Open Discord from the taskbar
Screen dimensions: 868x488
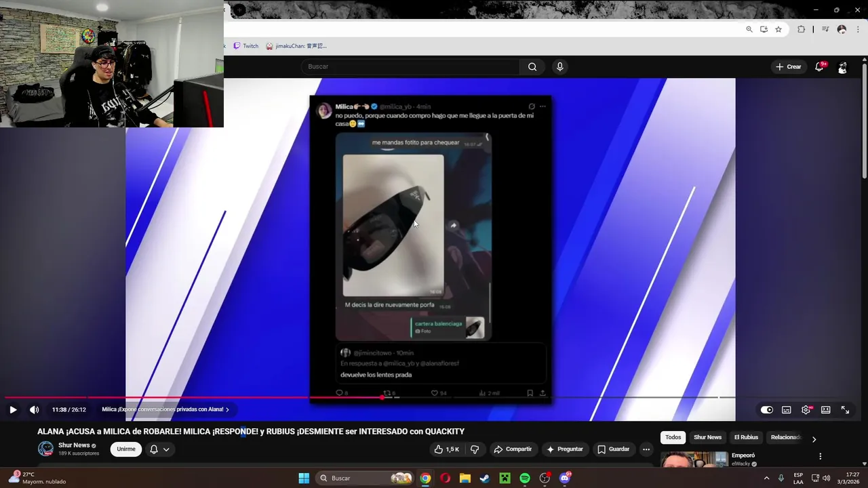click(x=565, y=479)
